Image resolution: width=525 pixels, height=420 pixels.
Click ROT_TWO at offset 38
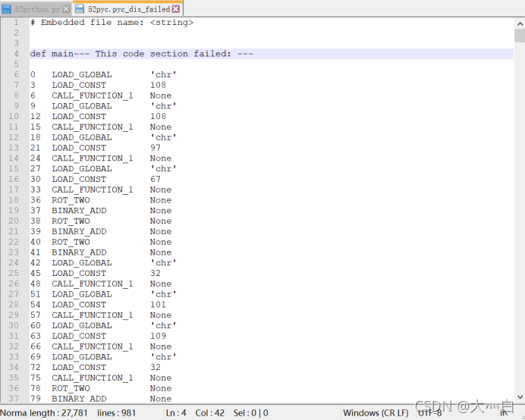pyautogui.click(x=71, y=221)
